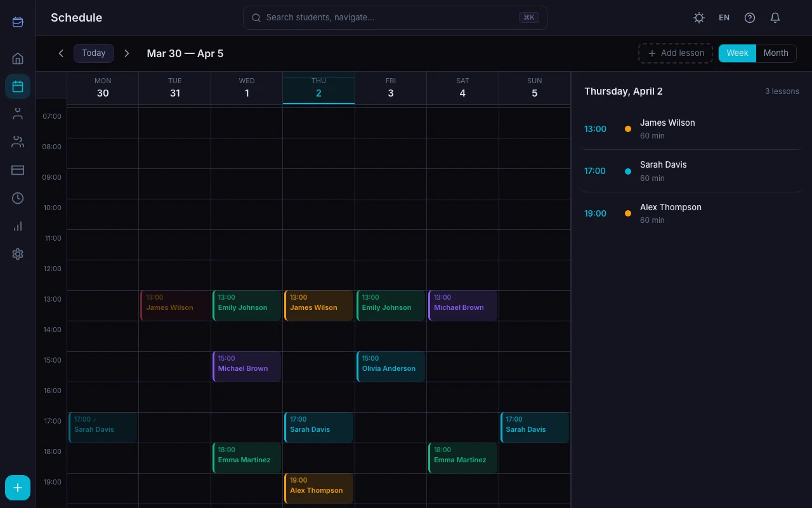Open Thursday 19:00 Alex Thompson calendar lesson
This screenshot has height=508, width=812.
click(318, 488)
